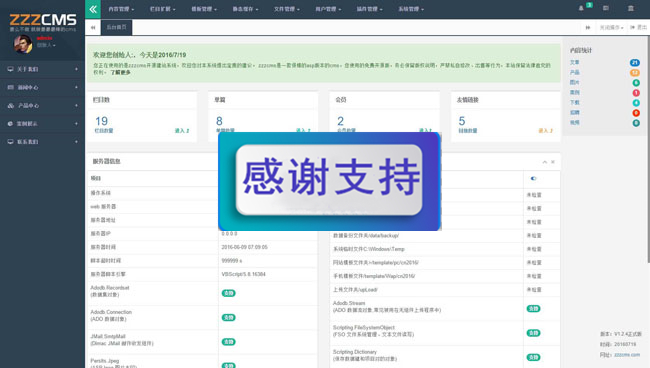Click the 退出 logout link
650x368 pixels.
click(x=638, y=27)
